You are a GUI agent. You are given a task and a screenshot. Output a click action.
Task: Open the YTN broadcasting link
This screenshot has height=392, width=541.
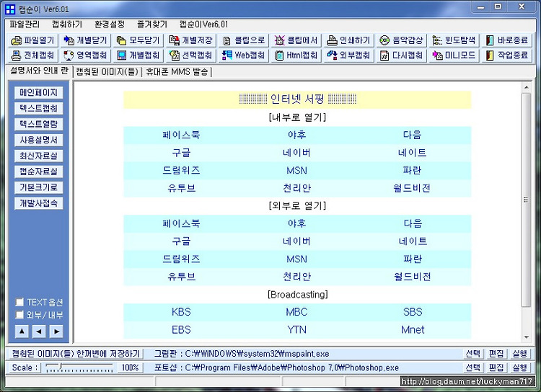296,330
